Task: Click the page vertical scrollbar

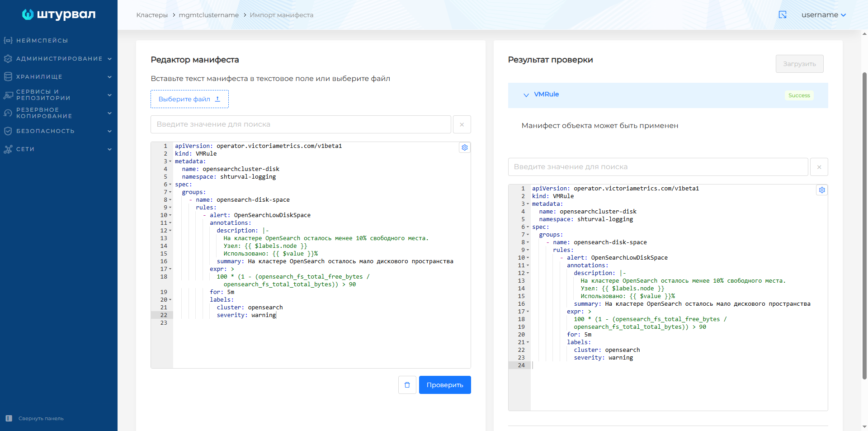Action: (x=864, y=226)
